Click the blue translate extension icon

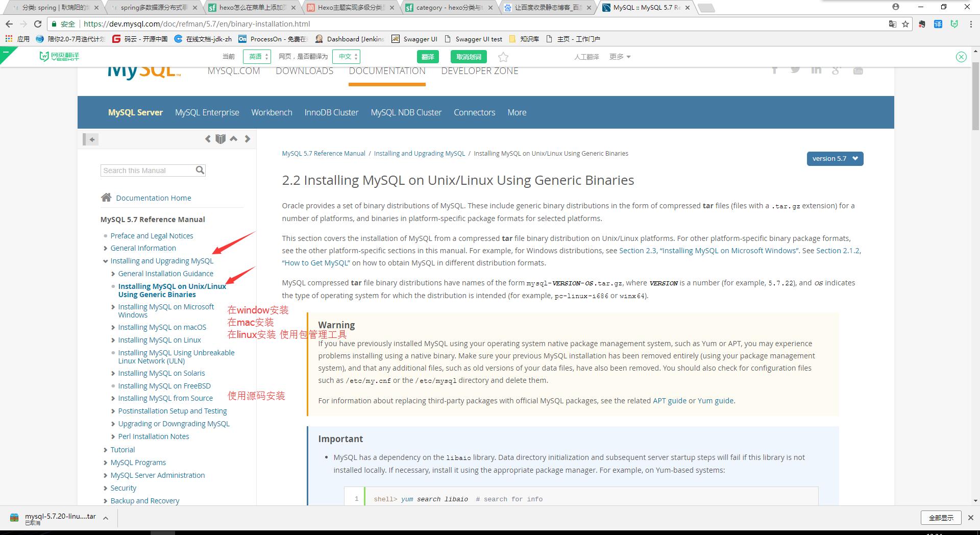(x=938, y=24)
